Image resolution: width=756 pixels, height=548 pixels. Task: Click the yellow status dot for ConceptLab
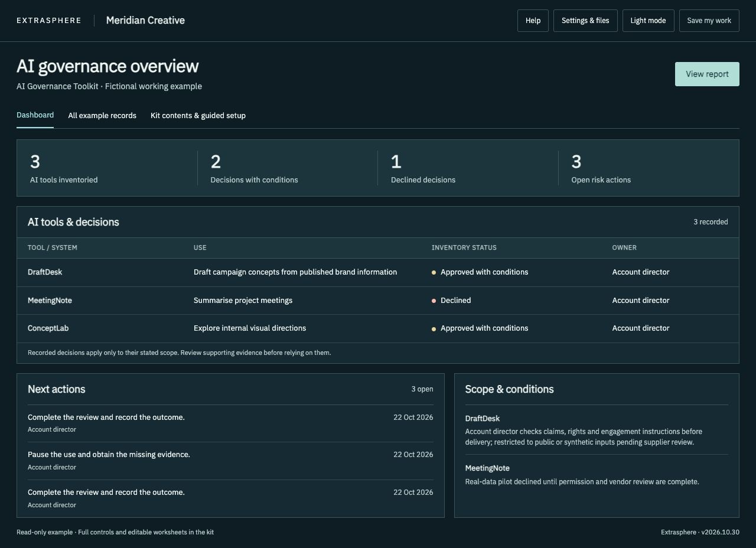click(x=434, y=329)
